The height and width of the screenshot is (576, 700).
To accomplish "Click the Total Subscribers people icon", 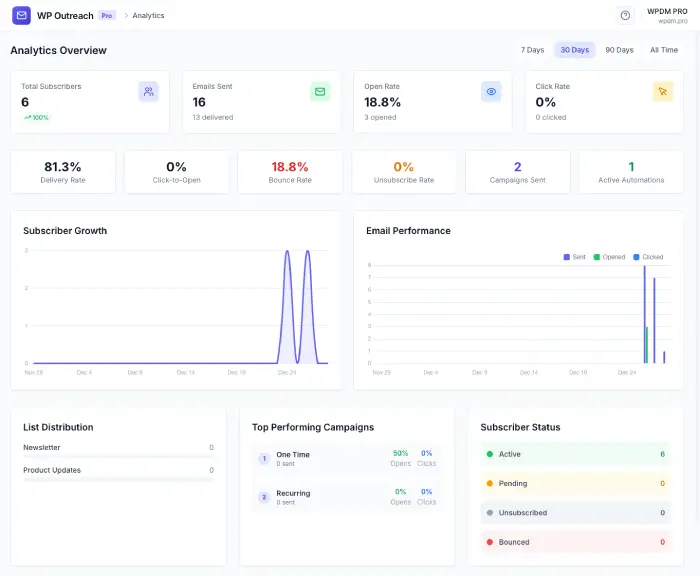I will click(148, 91).
